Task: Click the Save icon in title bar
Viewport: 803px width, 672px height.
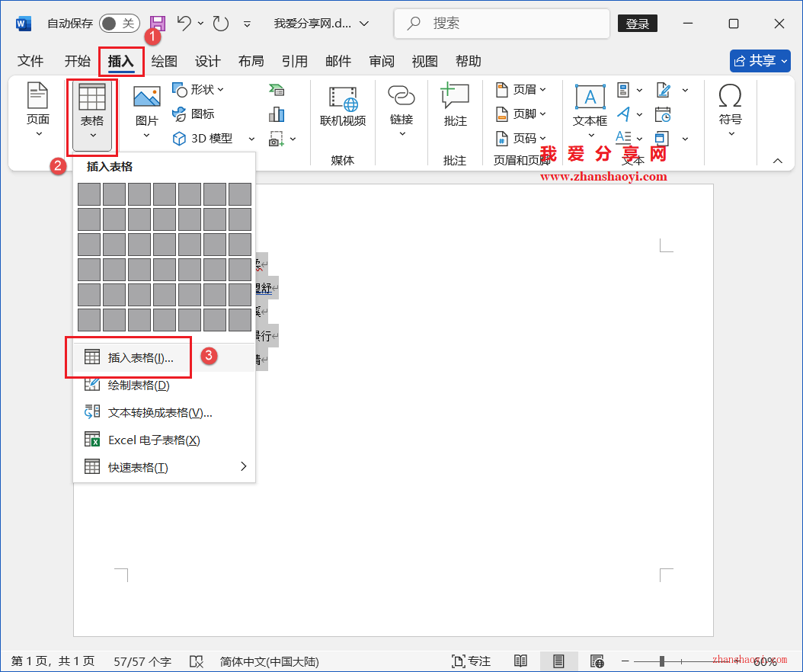Action: [157, 24]
